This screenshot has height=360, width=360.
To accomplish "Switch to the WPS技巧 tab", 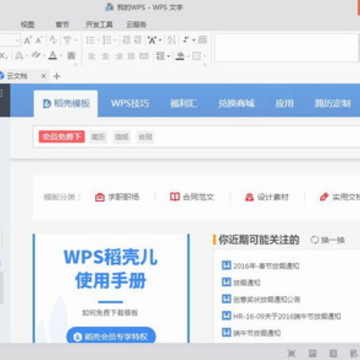I will [x=130, y=103].
